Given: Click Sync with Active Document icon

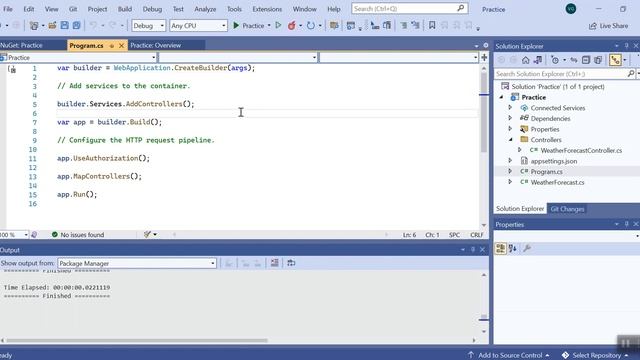Looking at the screenshot, I should tap(574, 60).
